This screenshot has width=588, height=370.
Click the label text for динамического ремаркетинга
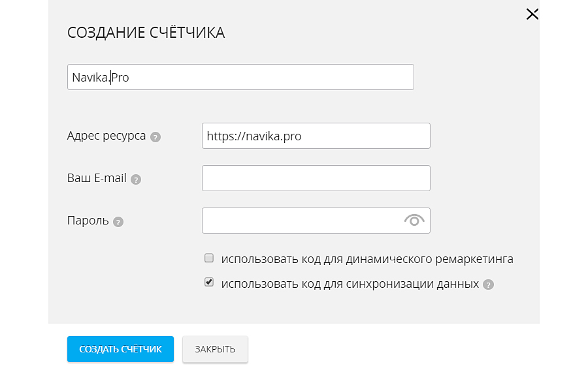pos(367,259)
